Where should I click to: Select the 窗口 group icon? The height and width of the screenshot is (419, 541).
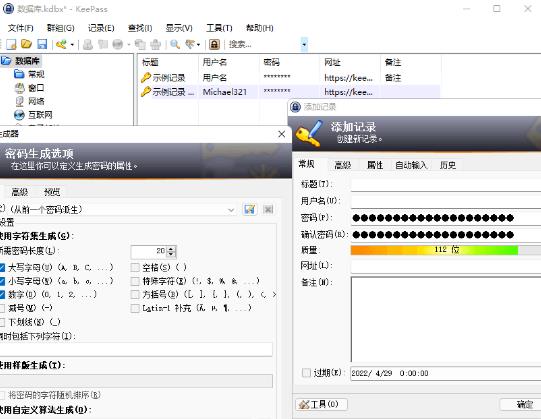click(x=19, y=88)
